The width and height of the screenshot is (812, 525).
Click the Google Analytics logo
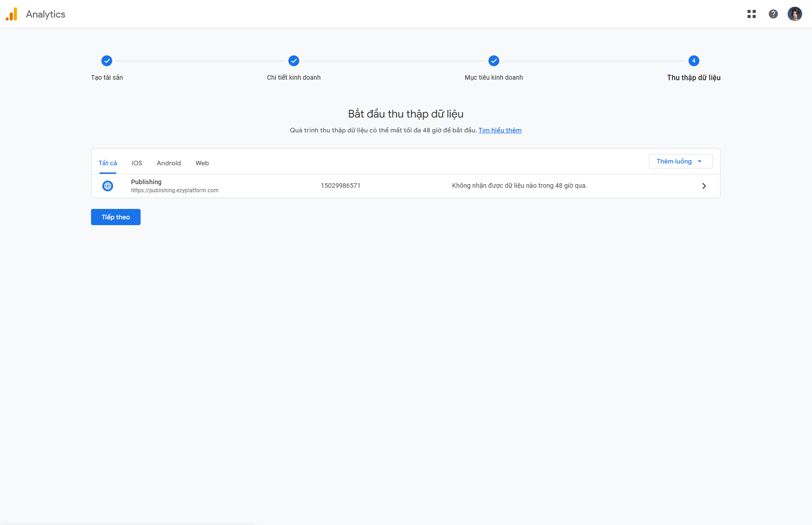point(11,14)
